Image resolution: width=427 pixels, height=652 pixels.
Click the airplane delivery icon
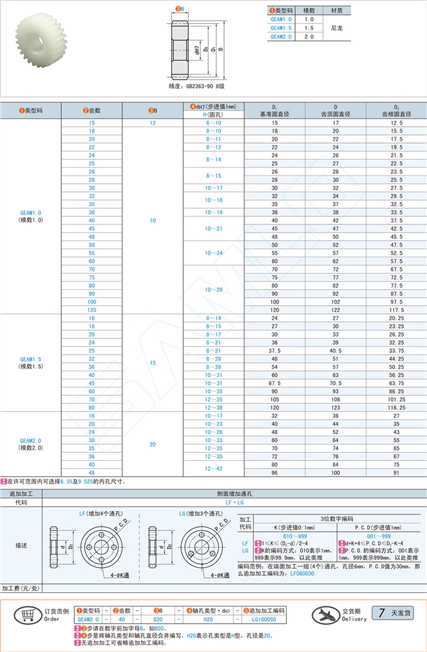click(325, 615)
